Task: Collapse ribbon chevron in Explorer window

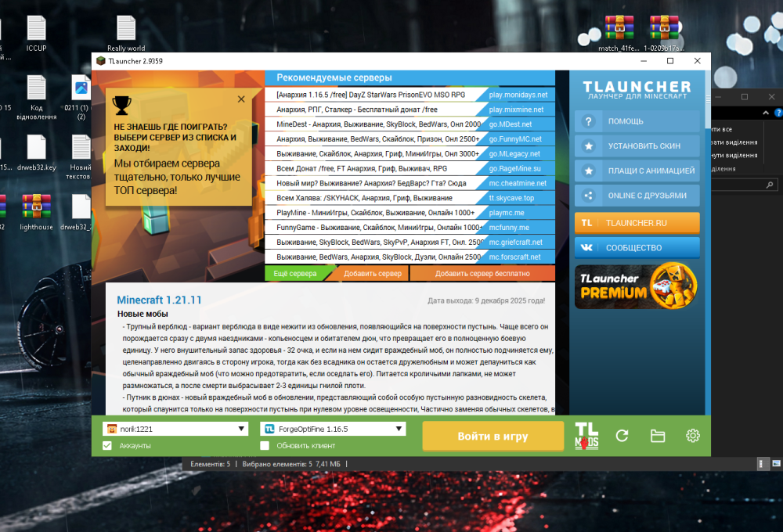Action: click(x=766, y=113)
